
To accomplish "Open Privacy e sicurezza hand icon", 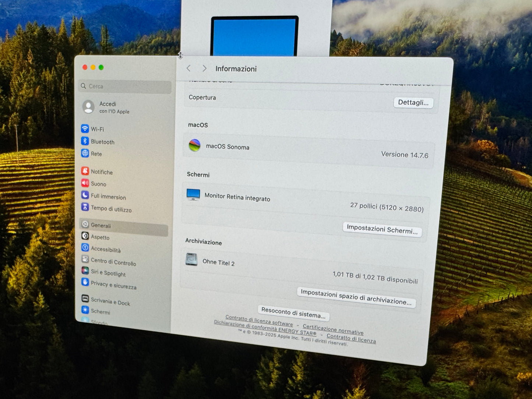I will click(x=85, y=282).
